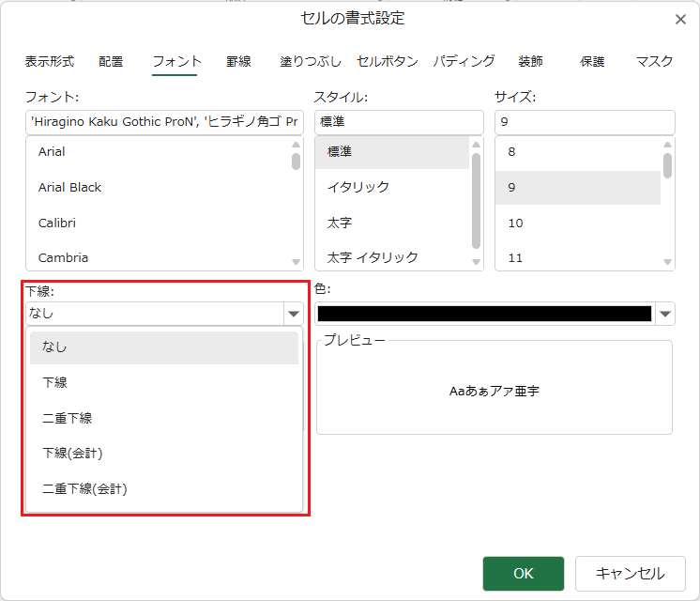
Task: Open the パディング tab
Action: point(464,61)
